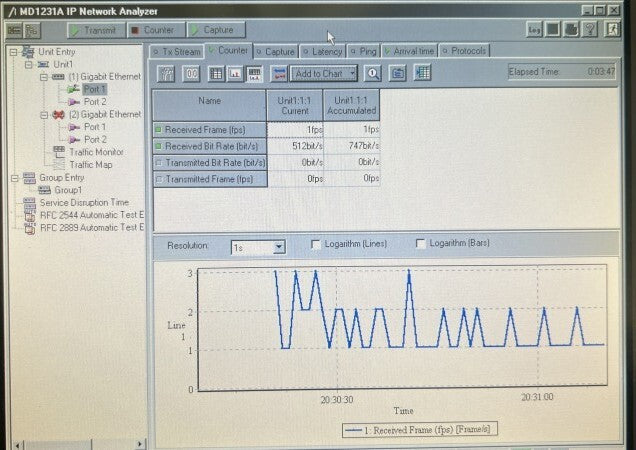Click the Received Frame (fps) chart legend

tap(420, 430)
